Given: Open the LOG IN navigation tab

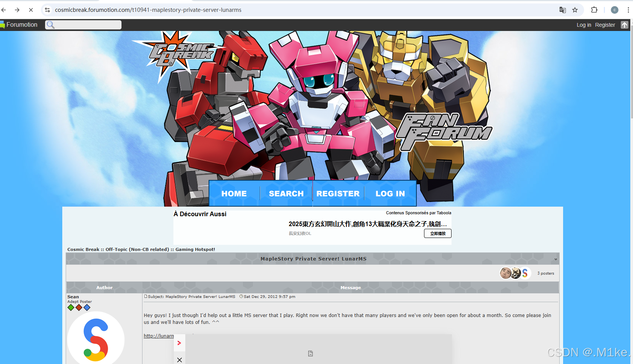Looking at the screenshot, I should [390, 194].
